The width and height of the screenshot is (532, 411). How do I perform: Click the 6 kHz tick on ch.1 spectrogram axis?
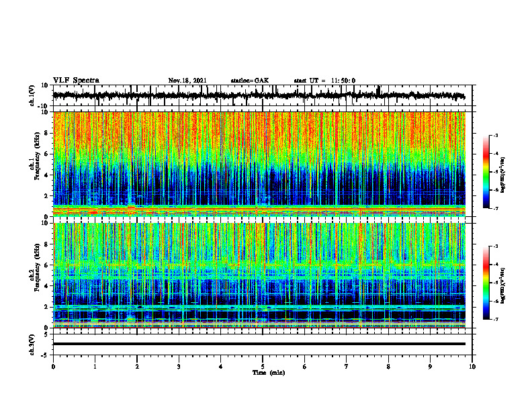point(46,154)
